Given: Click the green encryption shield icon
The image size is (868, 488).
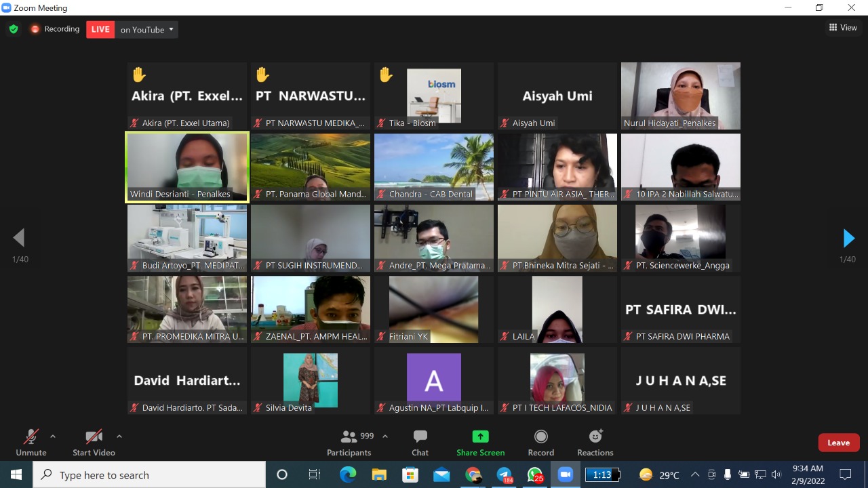Looking at the screenshot, I should point(13,29).
